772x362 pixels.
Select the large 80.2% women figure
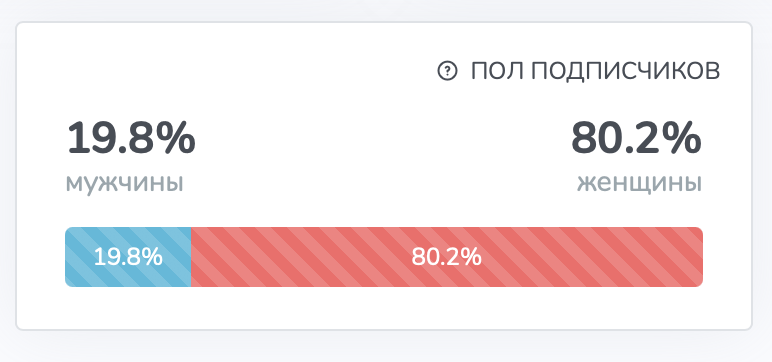[636, 139]
